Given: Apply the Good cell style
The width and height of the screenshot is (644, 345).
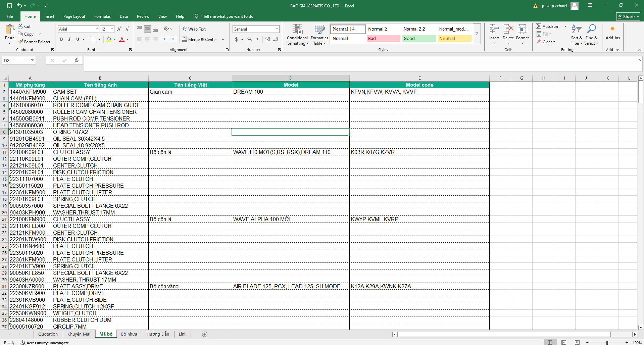Looking at the screenshot, I should 419,39.
